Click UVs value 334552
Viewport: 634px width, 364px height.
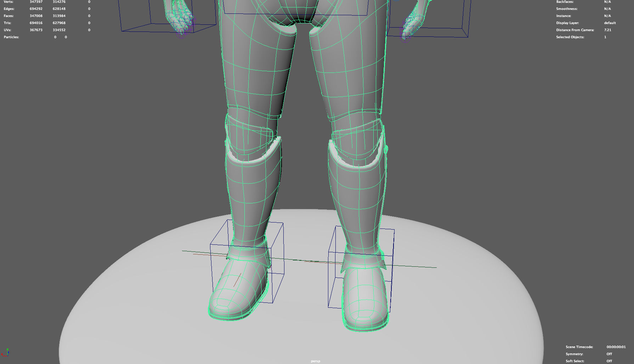[x=59, y=30]
